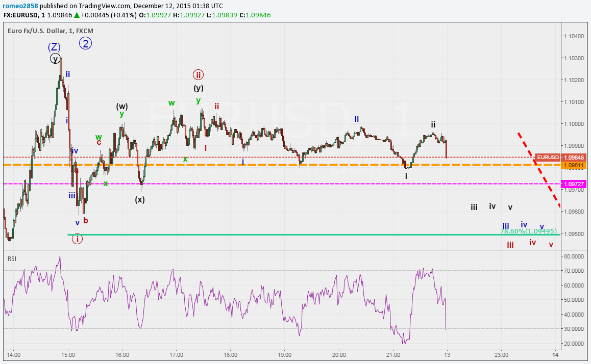
Task: Click the 1.09500 price axis value
Action: (574, 234)
